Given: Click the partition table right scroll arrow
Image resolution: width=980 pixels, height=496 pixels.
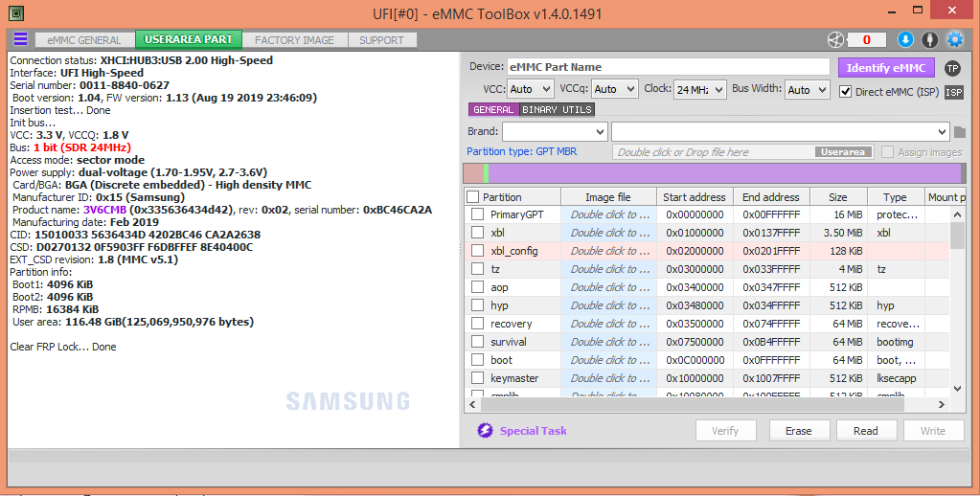Looking at the screenshot, I should pos(942,405).
